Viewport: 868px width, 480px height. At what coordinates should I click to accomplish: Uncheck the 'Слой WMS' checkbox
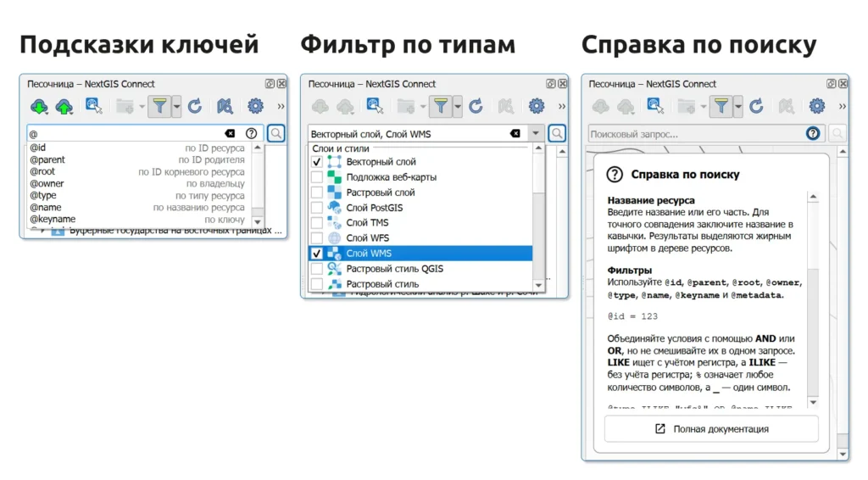[317, 254]
